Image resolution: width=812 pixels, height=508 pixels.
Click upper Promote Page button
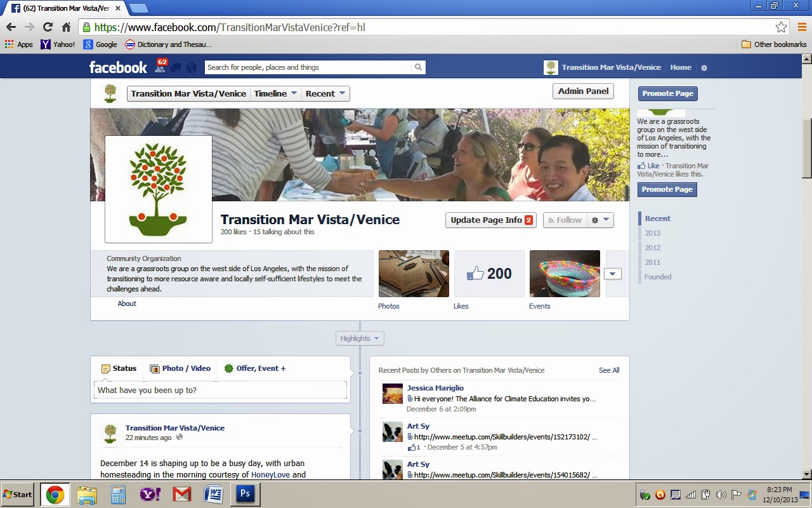click(667, 93)
